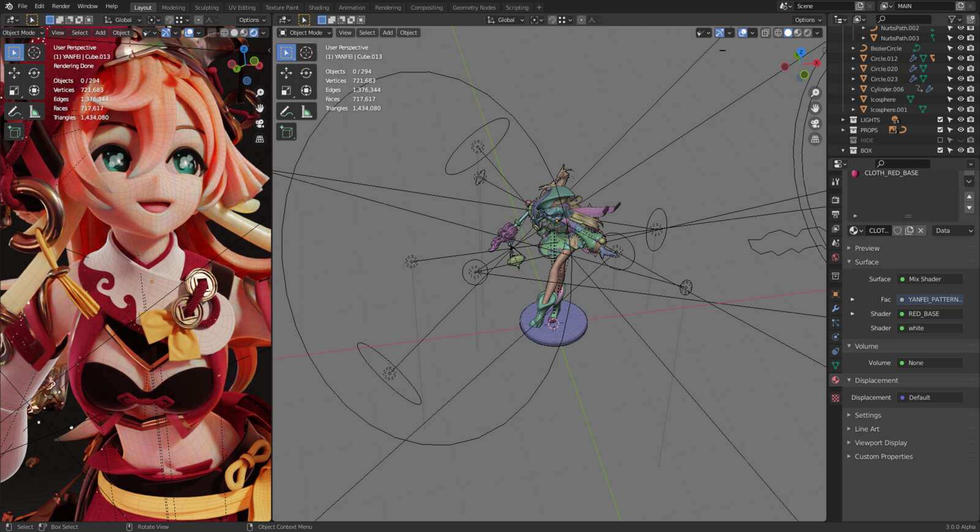Add new collection in outliner header
Image resolution: width=980 pixels, height=532 pixels.
click(970, 20)
